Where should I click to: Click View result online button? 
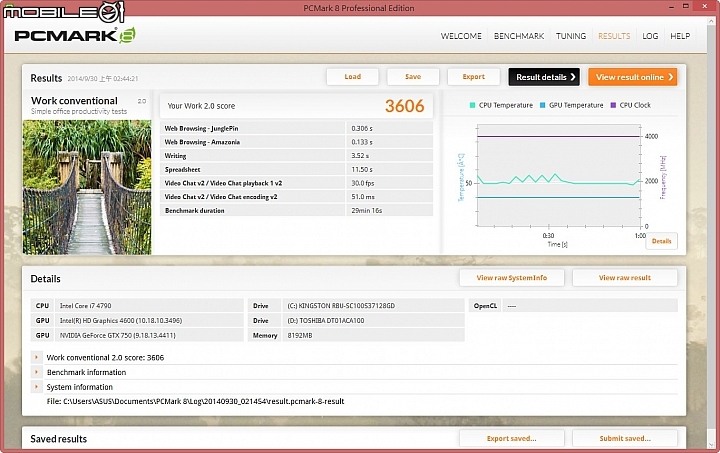click(633, 77)
